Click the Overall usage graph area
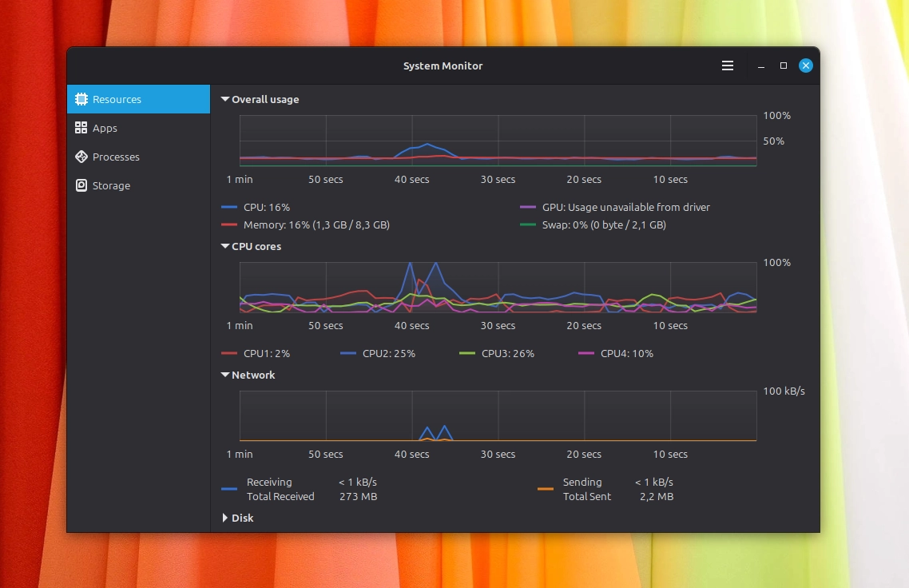Screen dimensions: 909x588 tap(498, 141)
